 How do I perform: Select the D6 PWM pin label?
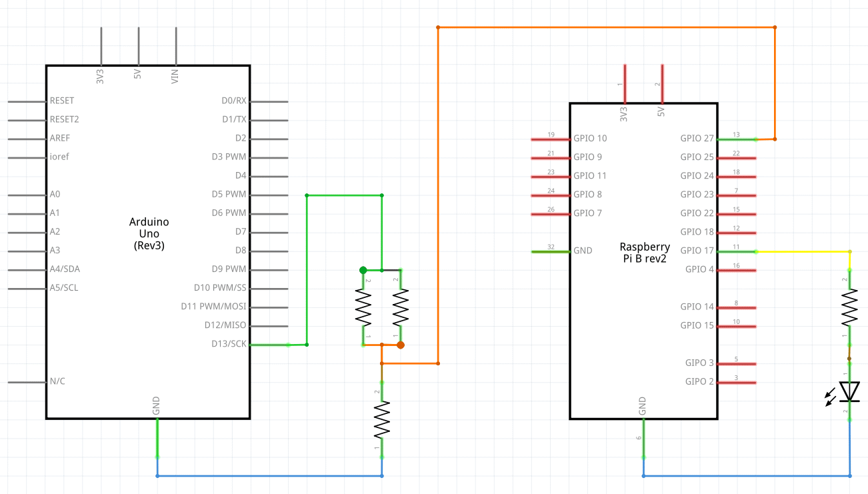[x=229, y=213]
